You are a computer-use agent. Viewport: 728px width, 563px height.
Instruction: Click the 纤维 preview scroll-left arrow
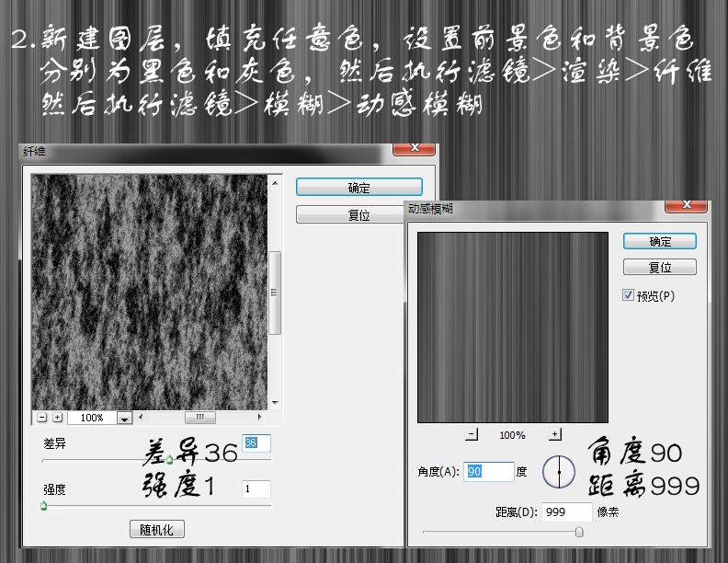[141, 417]
